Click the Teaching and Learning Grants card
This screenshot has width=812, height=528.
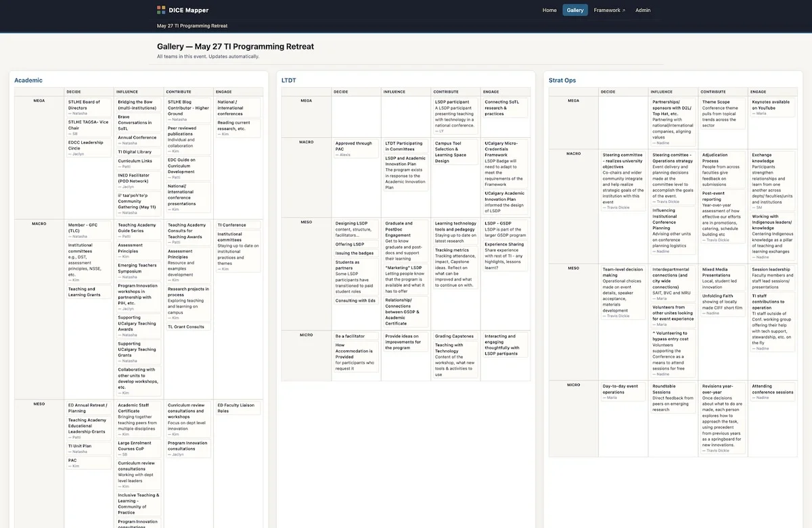89,292
